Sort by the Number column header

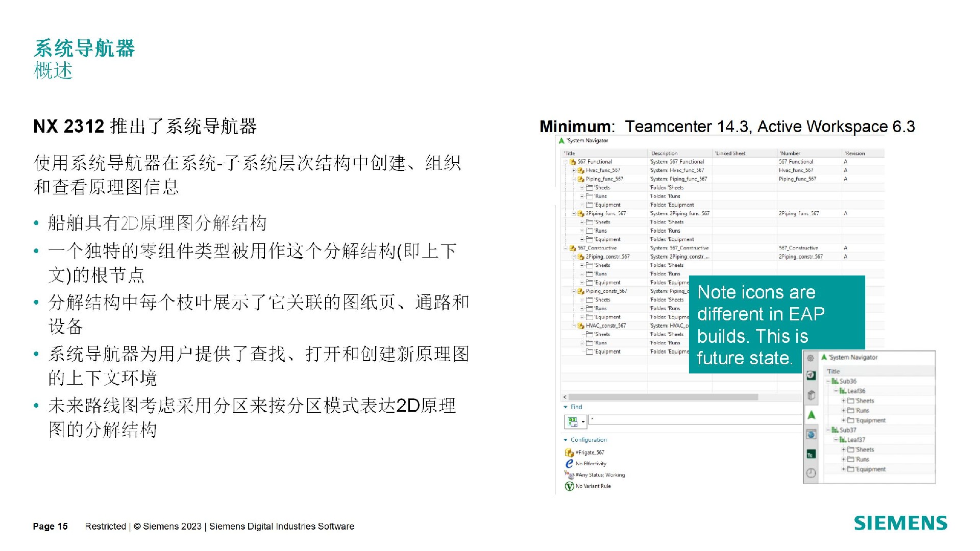tap(810, 154)
